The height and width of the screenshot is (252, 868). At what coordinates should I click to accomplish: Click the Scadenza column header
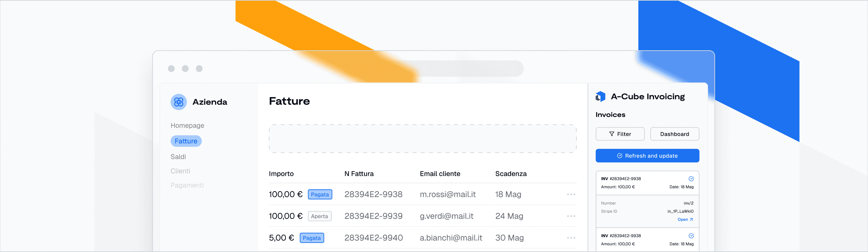[511, 174]
